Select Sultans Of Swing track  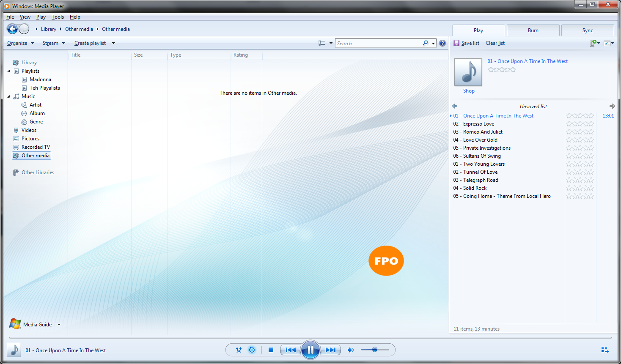click(x=477, y=156)
